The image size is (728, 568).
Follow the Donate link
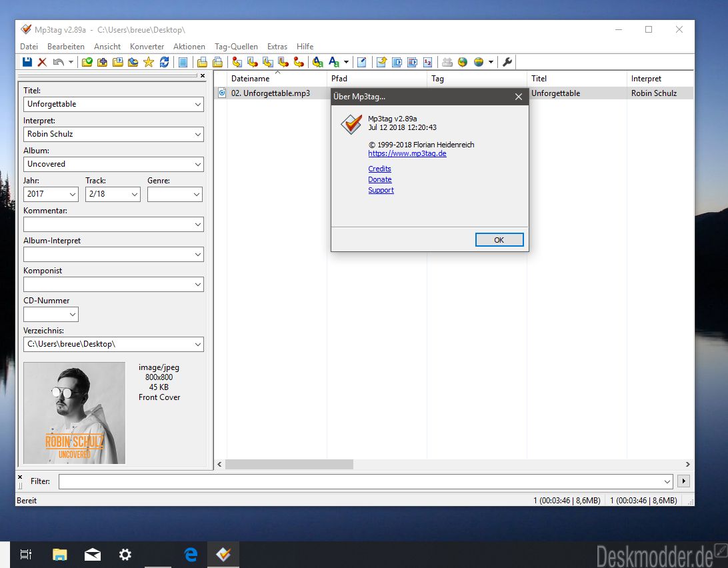point(380,179)
